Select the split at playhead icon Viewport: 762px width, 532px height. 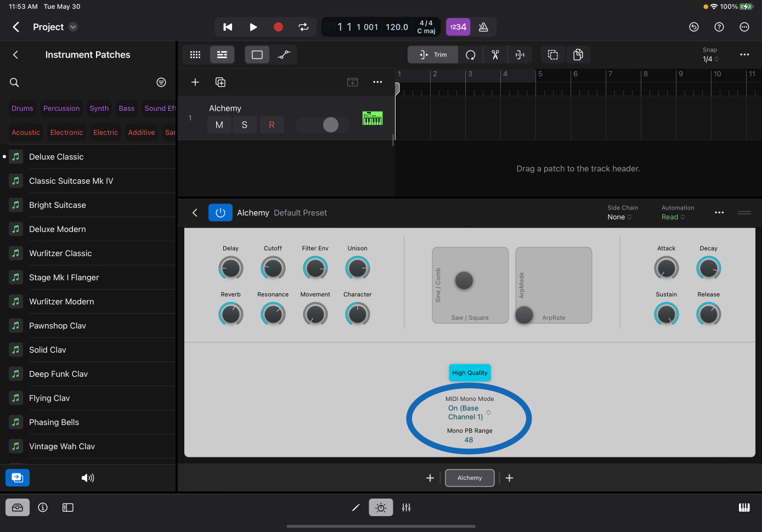coord(520,55)
